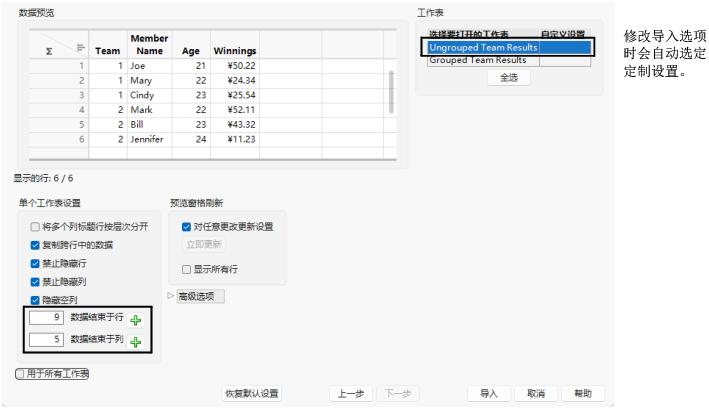The width and height of the screenshot is (709, 409).
Task: Toggle 对任意更改更新设置 checkbox
Action: 186,226
